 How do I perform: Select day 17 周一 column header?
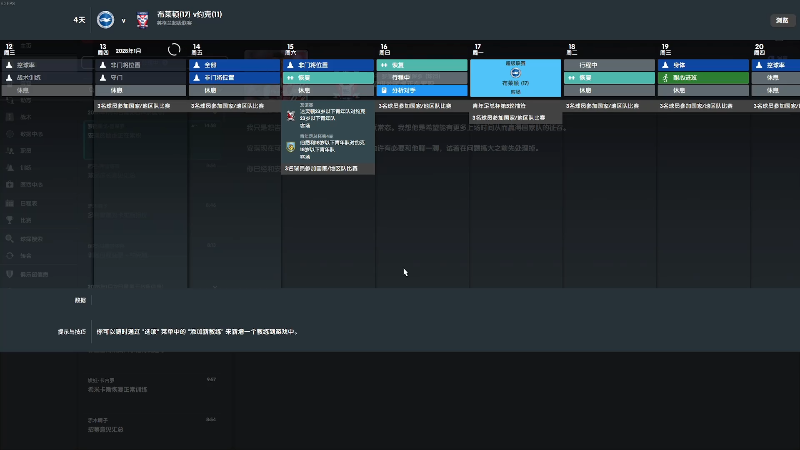(x=478, y=49)
